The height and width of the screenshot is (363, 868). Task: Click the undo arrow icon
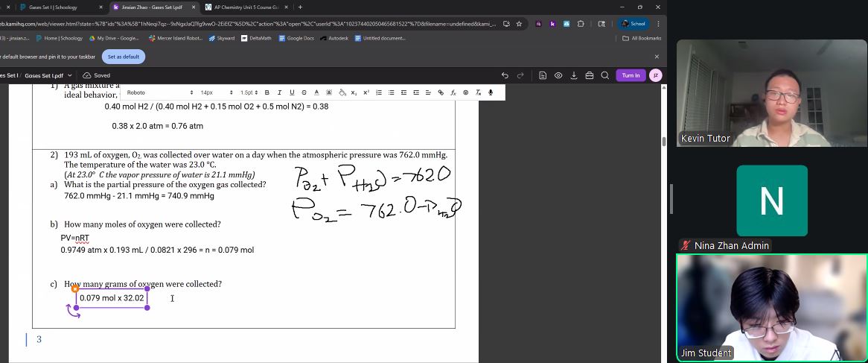(x=505, y=75)
